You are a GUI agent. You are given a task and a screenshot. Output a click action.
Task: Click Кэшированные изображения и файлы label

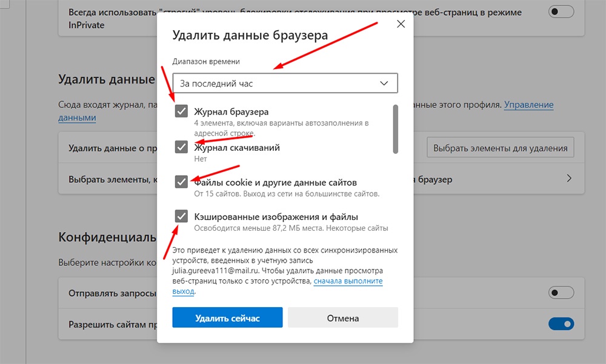click(x=276, y=217)
